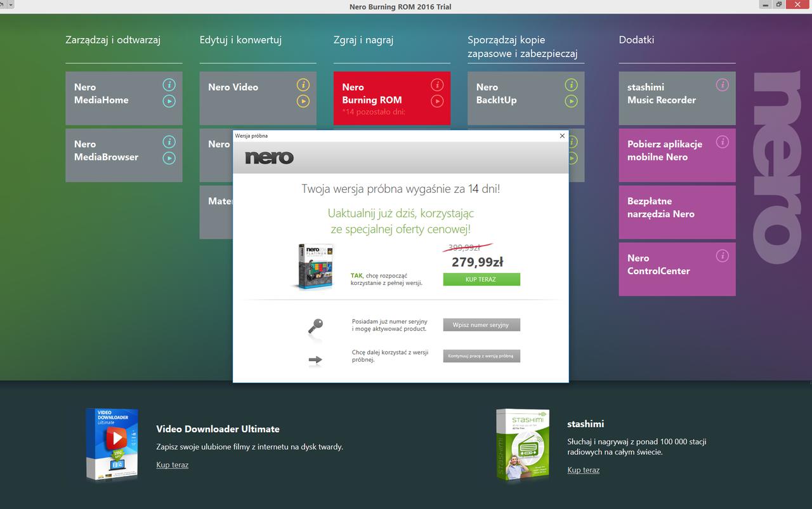Click the 279,99zł price text
Screen dimensions: 812x509
point(478,262)
